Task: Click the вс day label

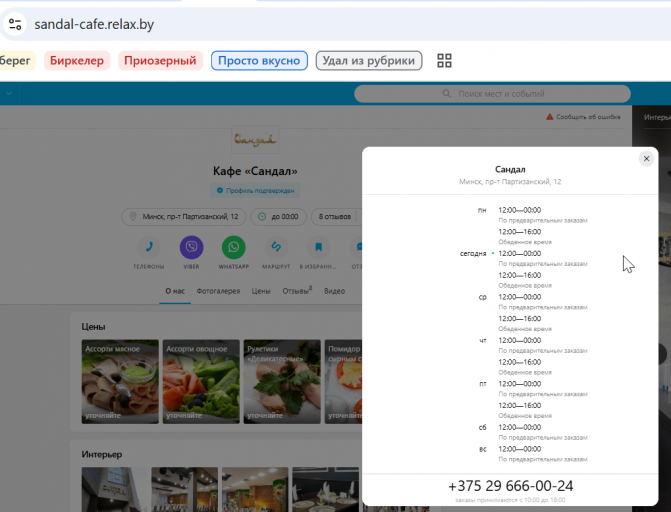Action: click(x=482, y=449)
